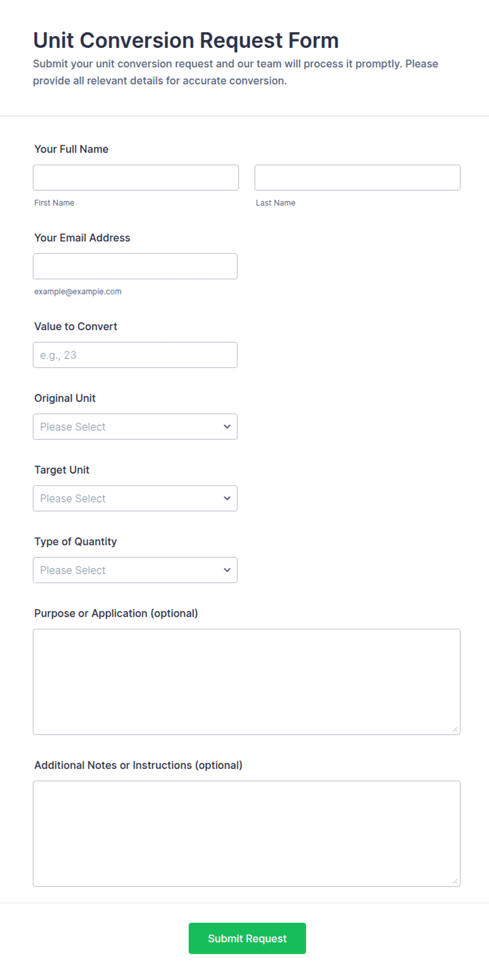The height and width of the screenshot is (980, 489).
Task: Click the Value to Convert field
Action: coord(135,355)
